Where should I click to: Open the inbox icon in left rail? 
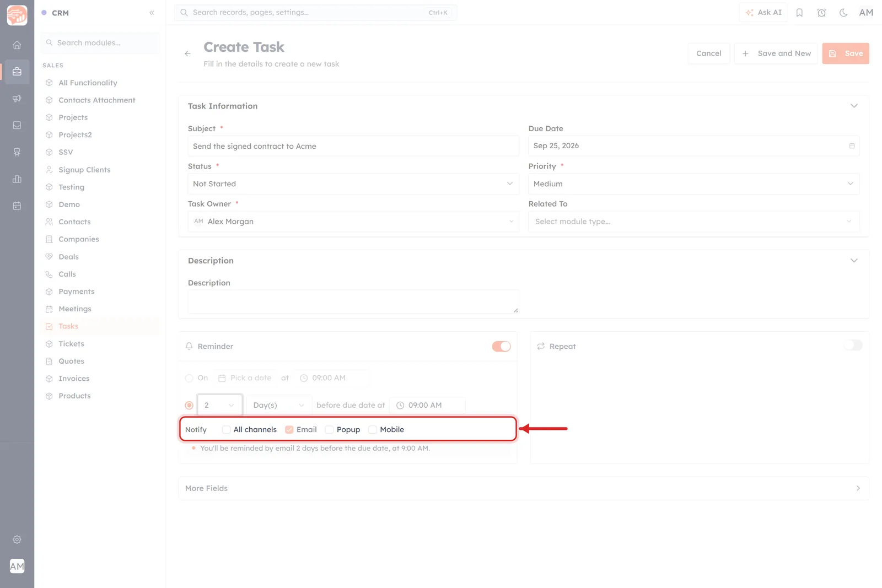[x=17, y=126]
